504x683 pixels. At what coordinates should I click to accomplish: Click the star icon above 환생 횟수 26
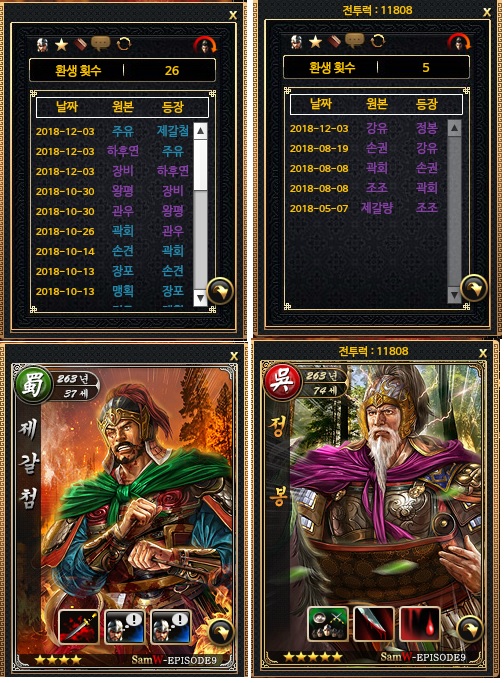(x=61, y=44)
